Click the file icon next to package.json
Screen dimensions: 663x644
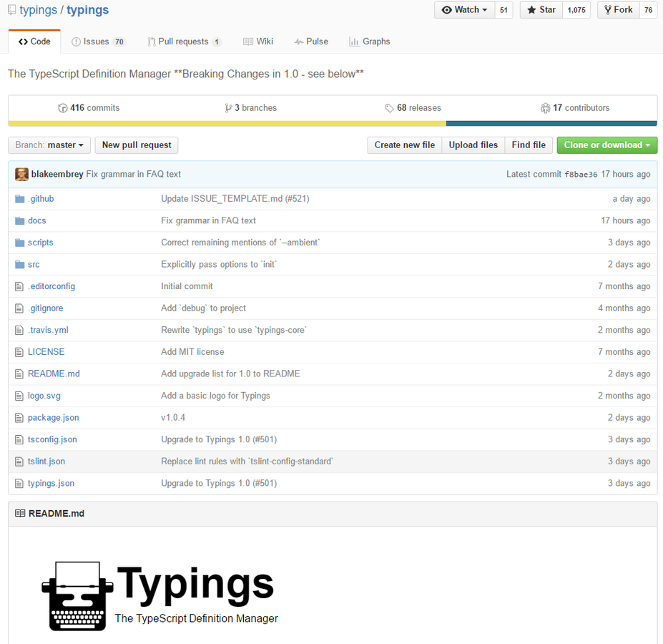click(19, 418)
